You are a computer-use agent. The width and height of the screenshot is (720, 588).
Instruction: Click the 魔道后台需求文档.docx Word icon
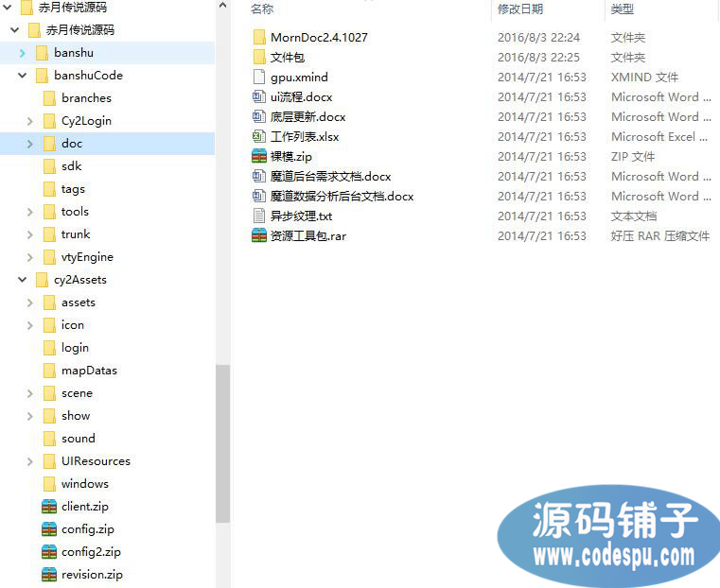coord(259,176)
